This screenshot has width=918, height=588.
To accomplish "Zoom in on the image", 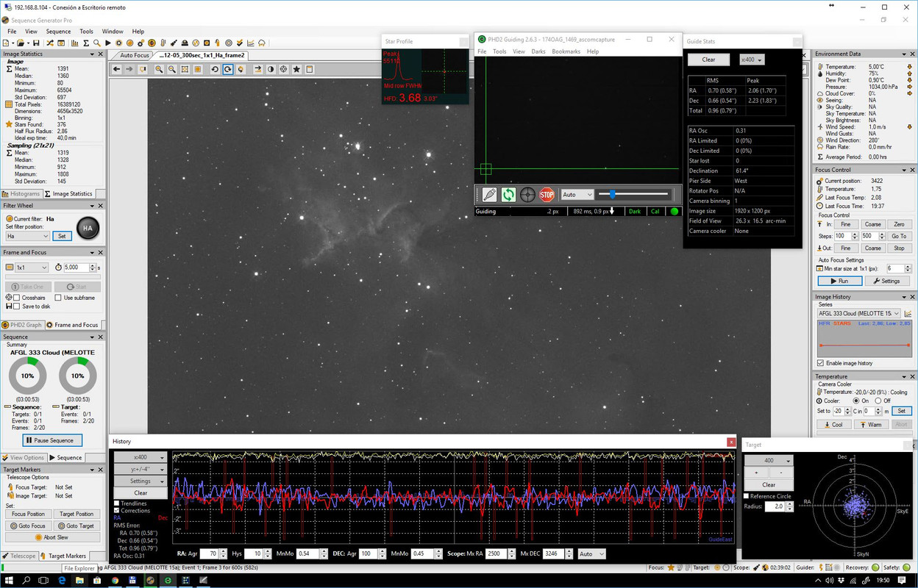I will [x=159, y=69].
